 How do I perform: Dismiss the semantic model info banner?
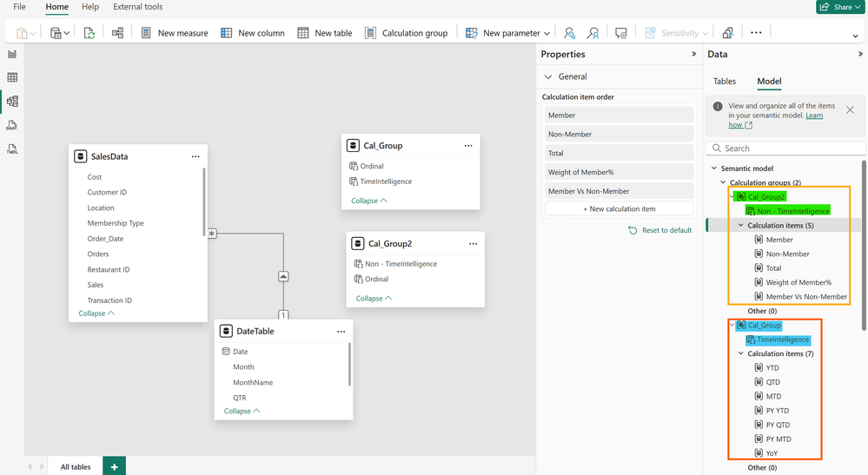coord(850,110)
